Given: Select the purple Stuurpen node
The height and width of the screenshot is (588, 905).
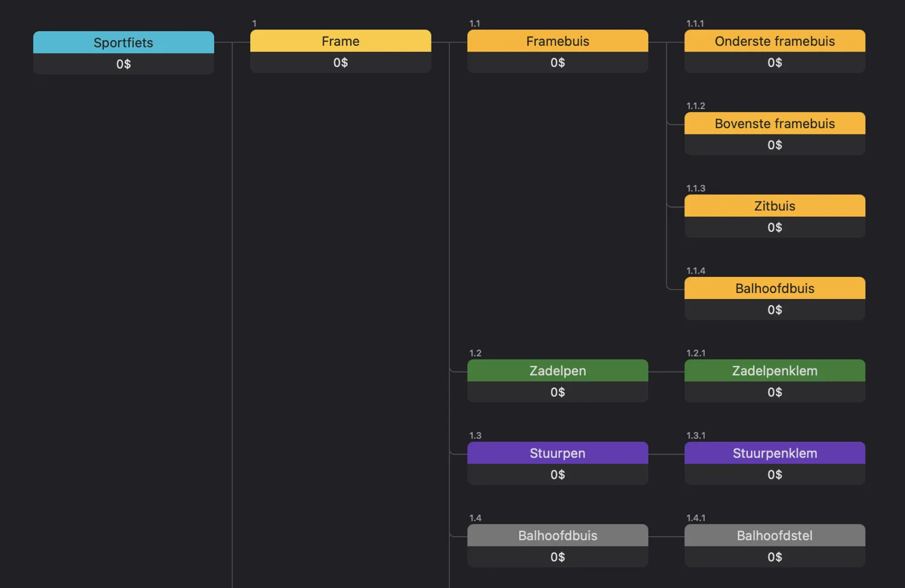Looking at the screenshot, I should (557, 453).
